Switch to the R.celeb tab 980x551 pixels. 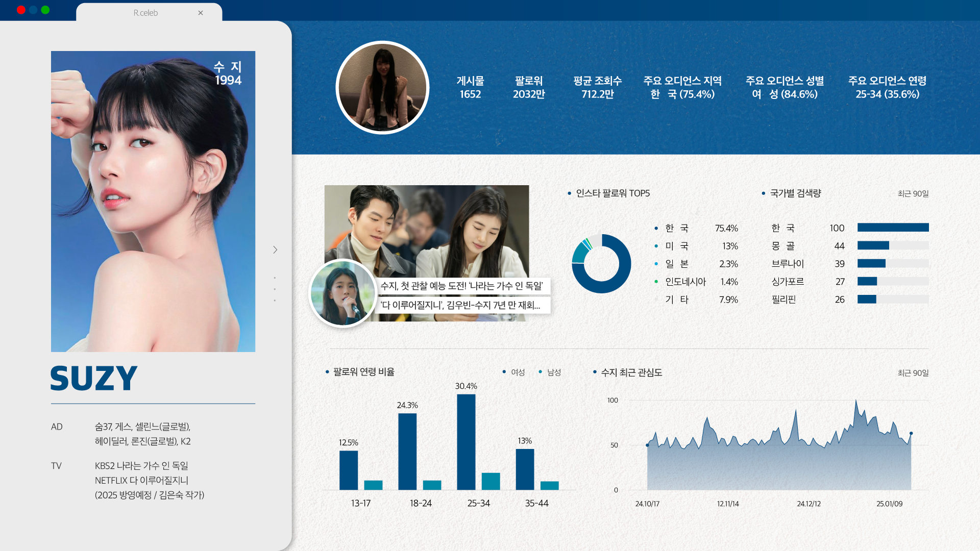(x=145, y=13)
